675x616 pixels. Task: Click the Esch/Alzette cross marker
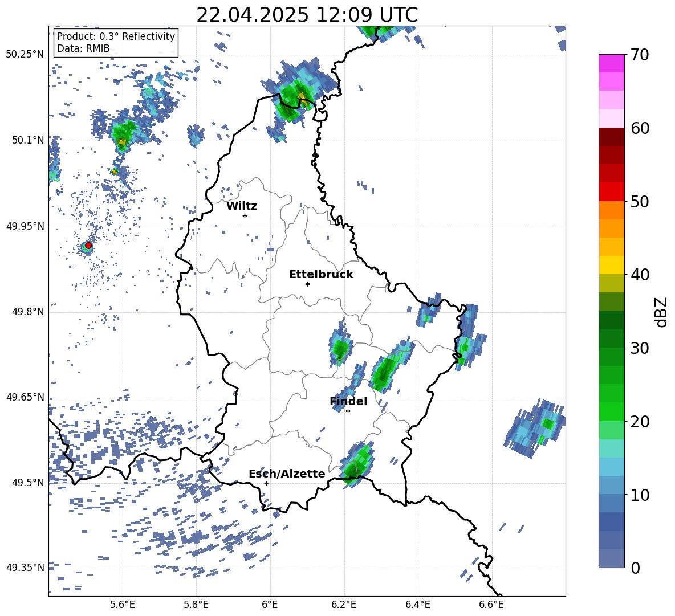[266, 483]
